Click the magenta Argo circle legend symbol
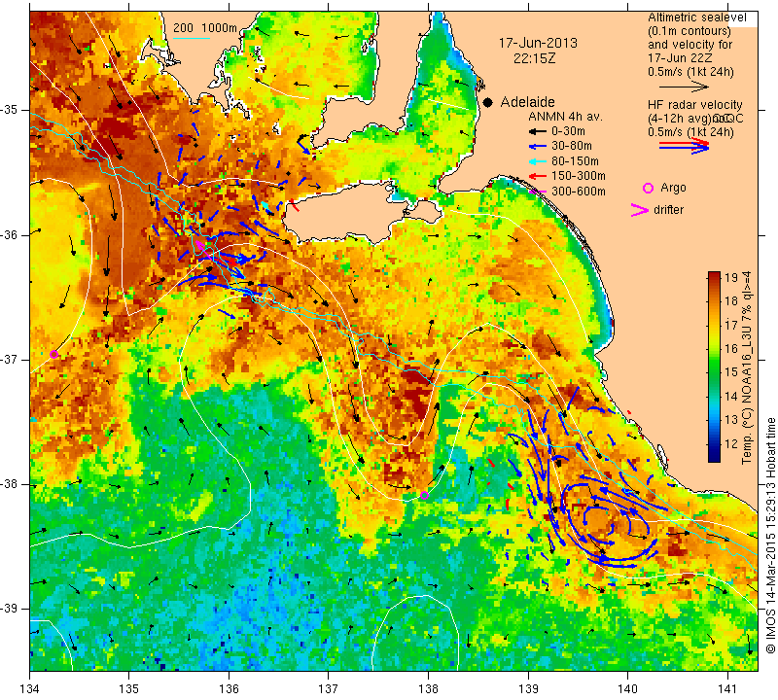Image resolution: width=778 pixels, height=700 pixels. (648, 188)
